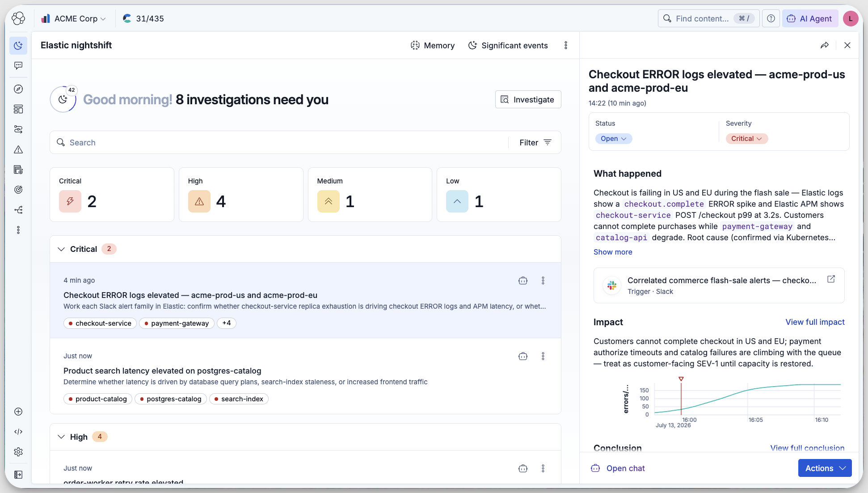Change the Open status dropdown
Image resolution: width=868 pixels, height=493 pixels.
pos(613,139)
